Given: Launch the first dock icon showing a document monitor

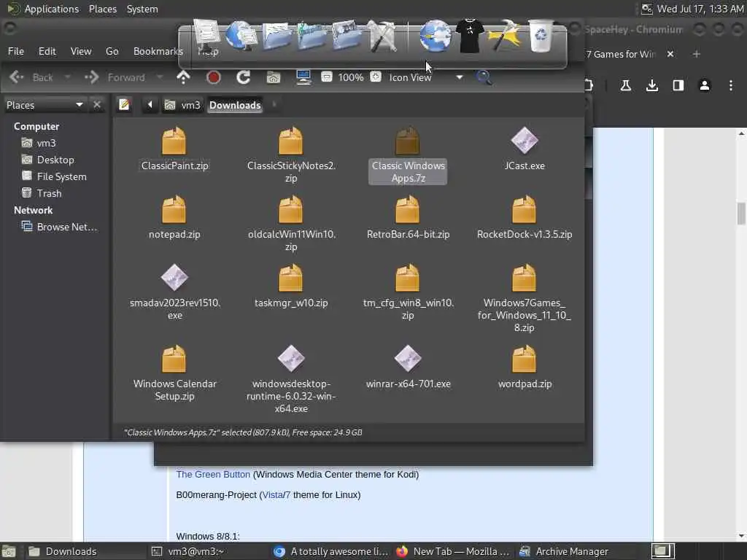Looking at the screenshot, I should [x=206, y=36].
